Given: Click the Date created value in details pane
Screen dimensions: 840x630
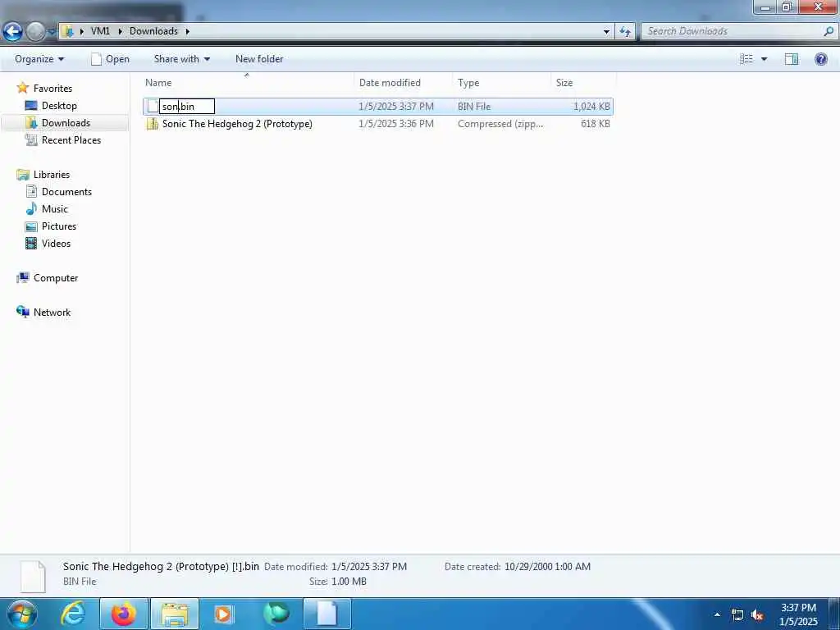Looking at the screenshot, I should pyautogui.click(x=547, y=567).
